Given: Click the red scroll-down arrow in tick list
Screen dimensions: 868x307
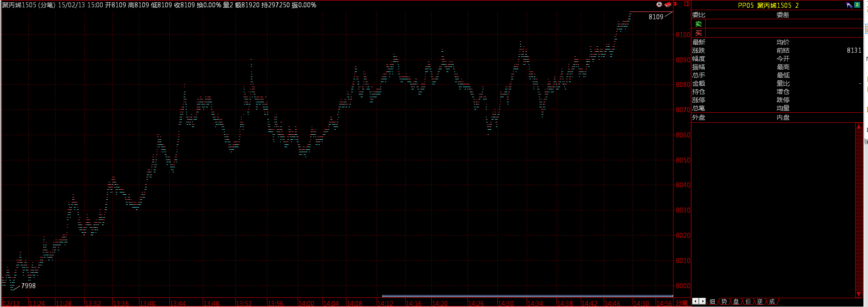Looking at the screenshot, I should [x=858, y=294].
